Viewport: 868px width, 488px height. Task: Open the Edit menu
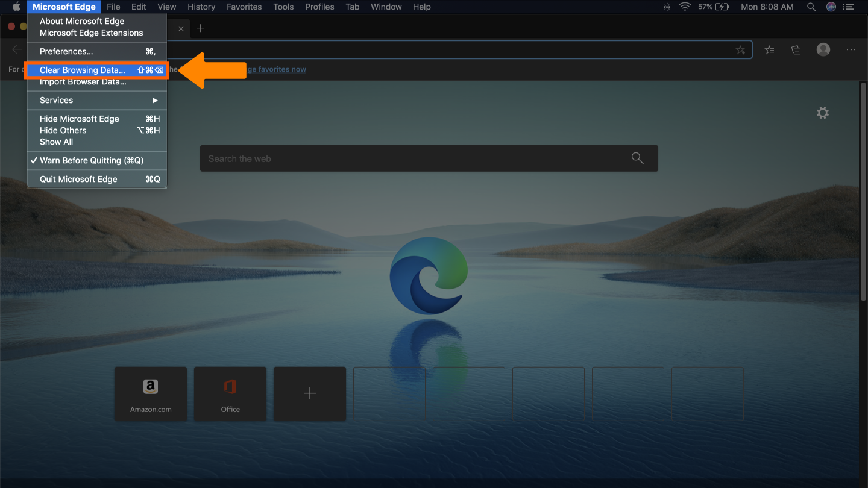(x=139, y=7)
